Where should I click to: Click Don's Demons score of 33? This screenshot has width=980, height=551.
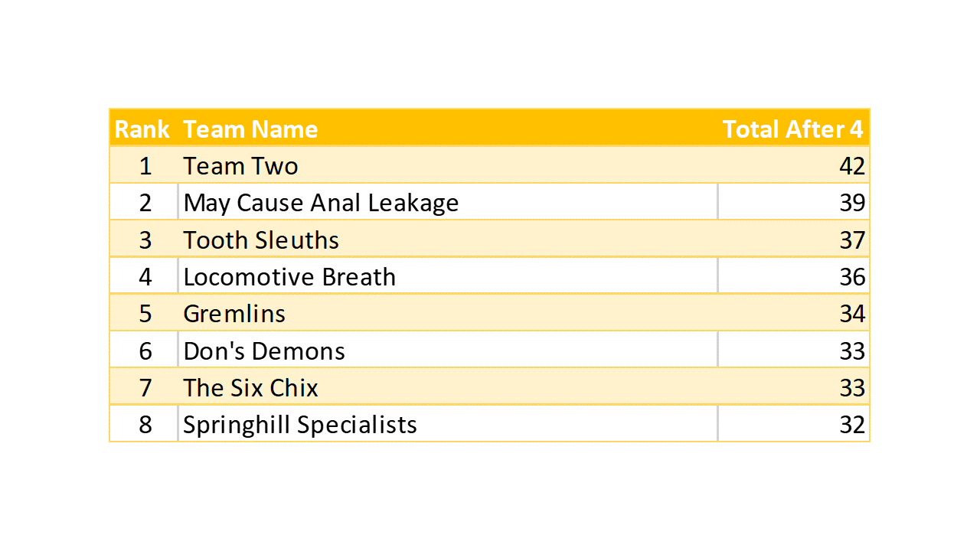click(x=851, y=351)
